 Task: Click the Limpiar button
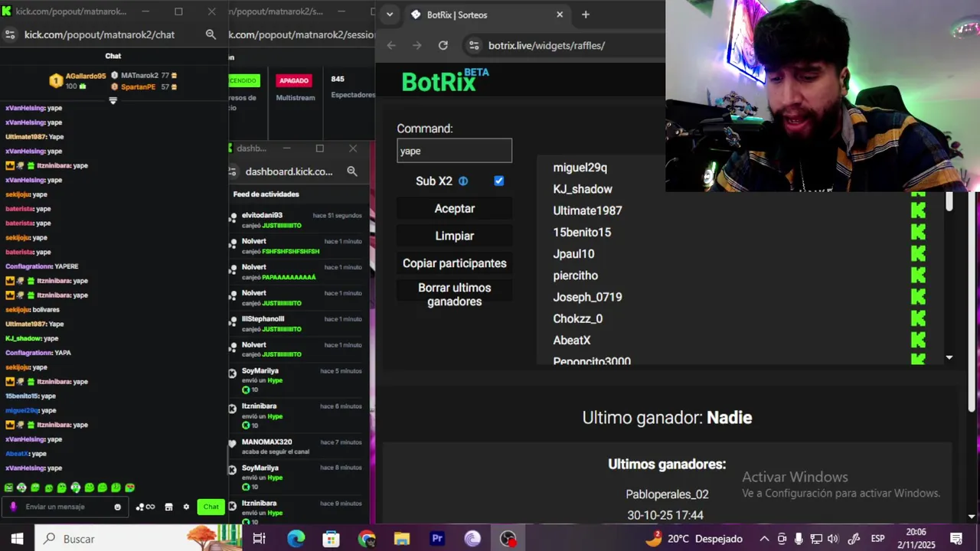455,236
